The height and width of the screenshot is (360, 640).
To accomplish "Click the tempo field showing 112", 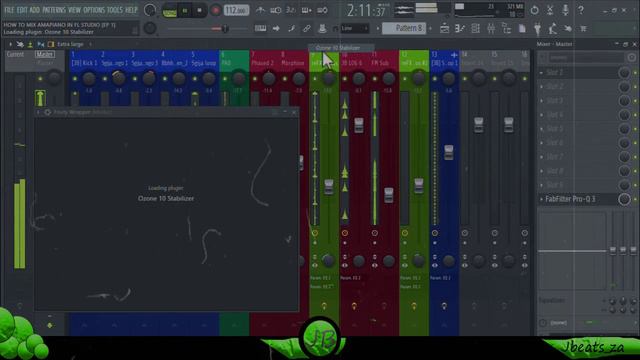I will [x=236, y=11].
